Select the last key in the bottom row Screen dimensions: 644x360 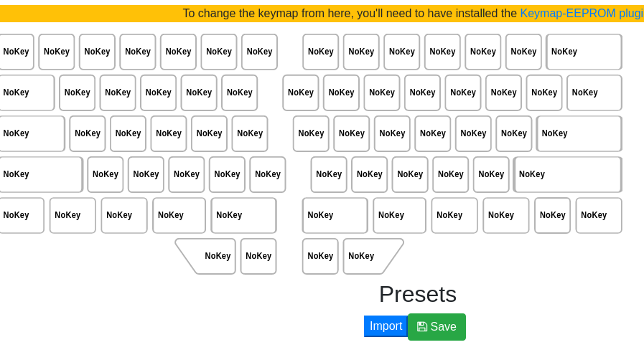(x=599, y=215)
